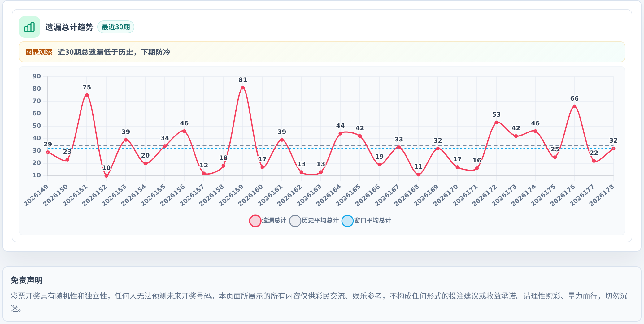This screenshot has width=644, height=324.
Task: Click the 图表观察 label in the banner
Action: (39, 52)
